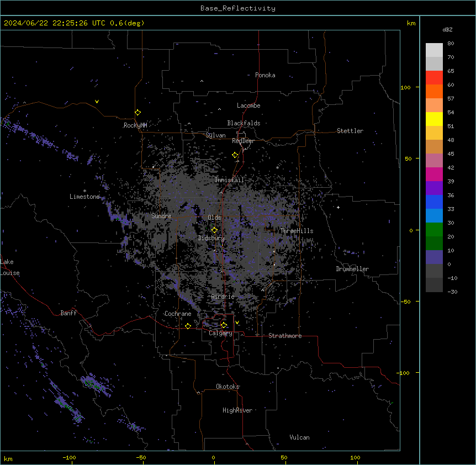Click the 0.6(deg) elevation angle text
This screenshot has width=476, height=465.
tap(127, 23)
